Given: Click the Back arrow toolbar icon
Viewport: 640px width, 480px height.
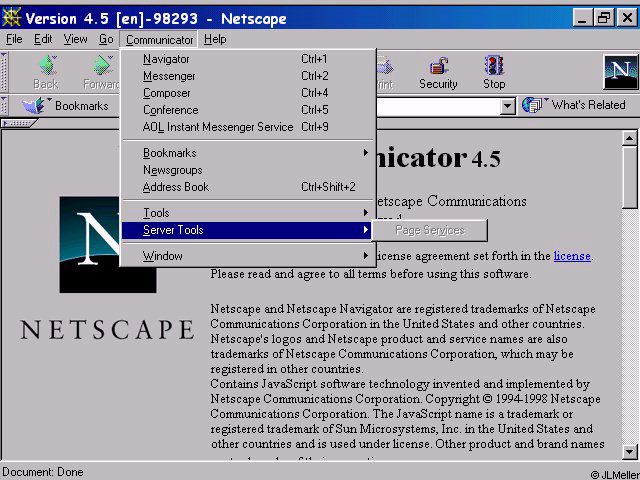Looking at the screenshot, I should pyautogui.click(x=48, y=65).
